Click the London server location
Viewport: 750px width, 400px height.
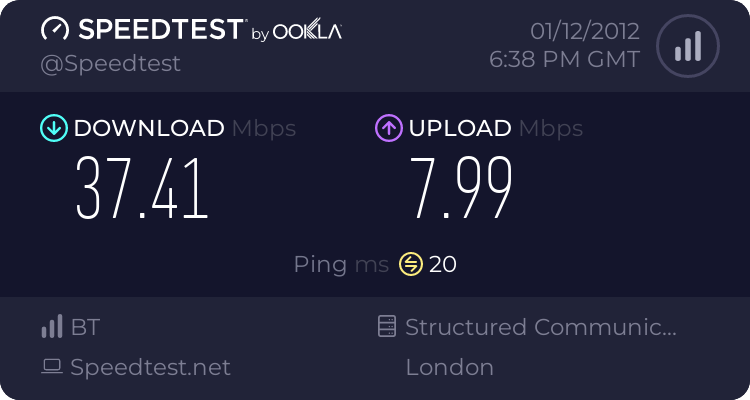[x=449, y=367]
